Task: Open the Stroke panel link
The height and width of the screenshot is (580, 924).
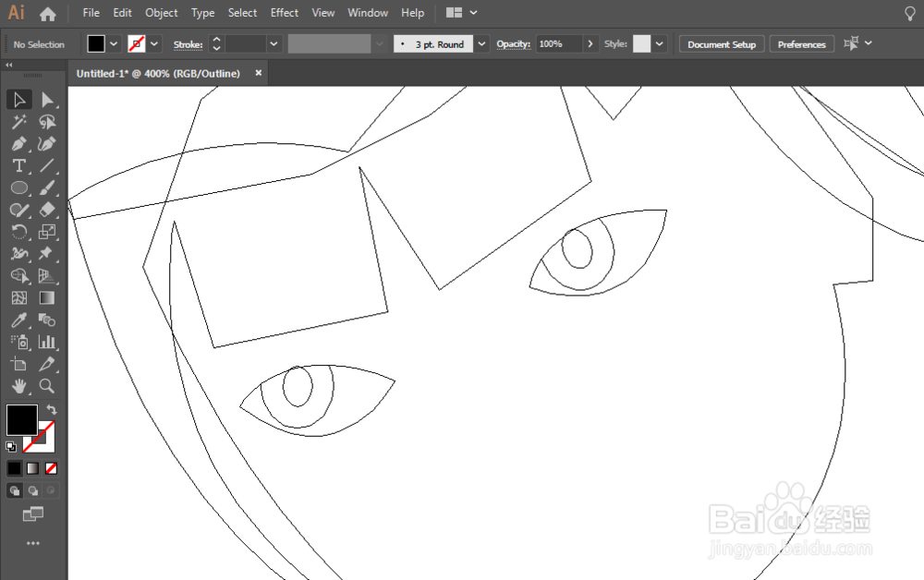Action: (x=188, y=44)
